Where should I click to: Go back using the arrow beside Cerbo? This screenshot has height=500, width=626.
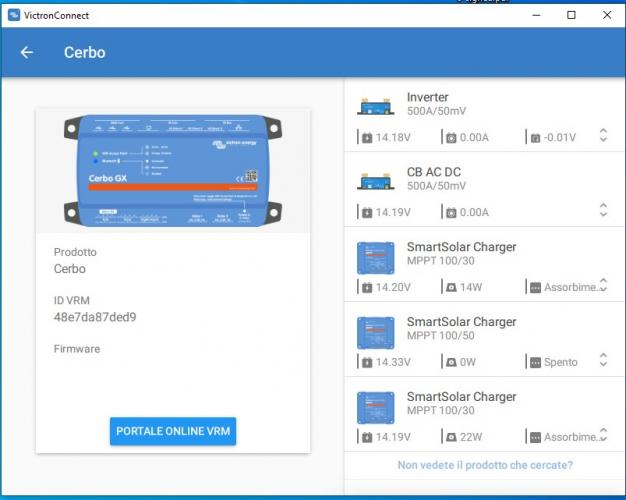pyautogui.click(x=27, y=53)
